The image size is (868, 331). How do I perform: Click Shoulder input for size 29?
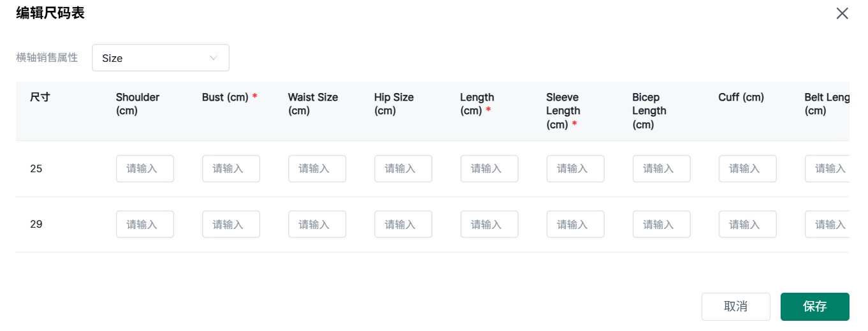145,224
